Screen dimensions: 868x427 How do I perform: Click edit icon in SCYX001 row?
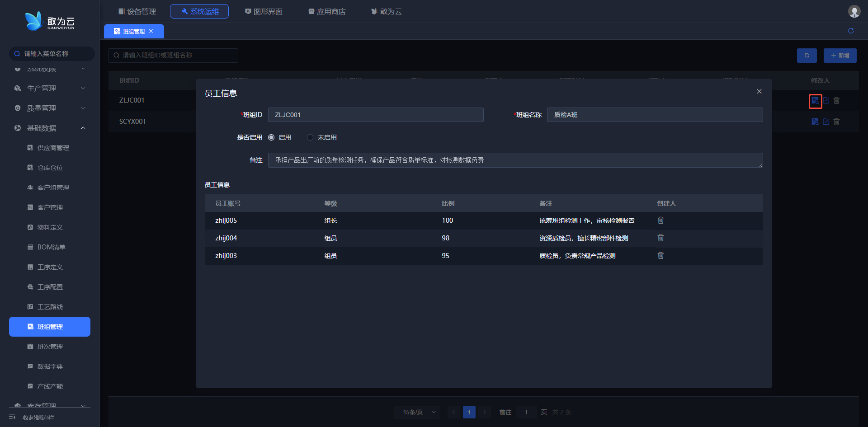click(826, 122)
